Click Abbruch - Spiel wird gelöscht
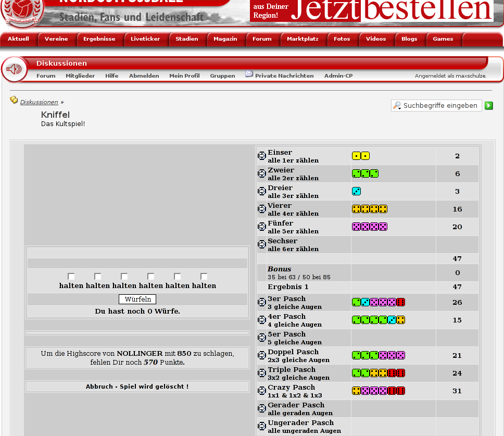This screenshot has width=504, height=436. pyautogui.click(x=137, y=387)
